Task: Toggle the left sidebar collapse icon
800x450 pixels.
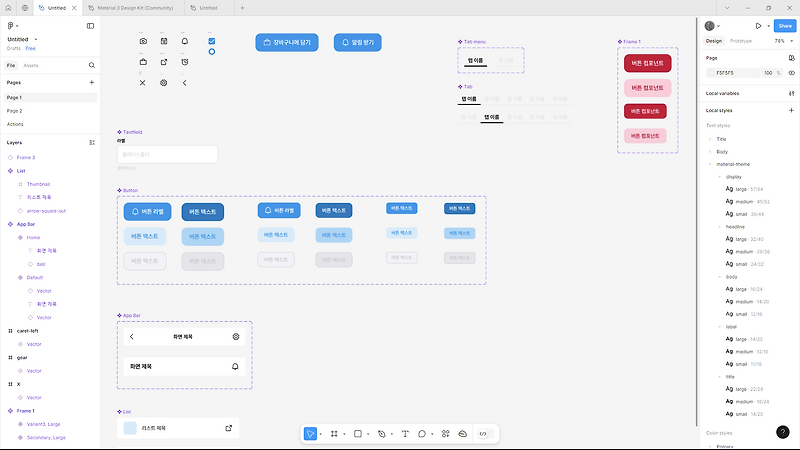Action: click(x=90, y=26)
